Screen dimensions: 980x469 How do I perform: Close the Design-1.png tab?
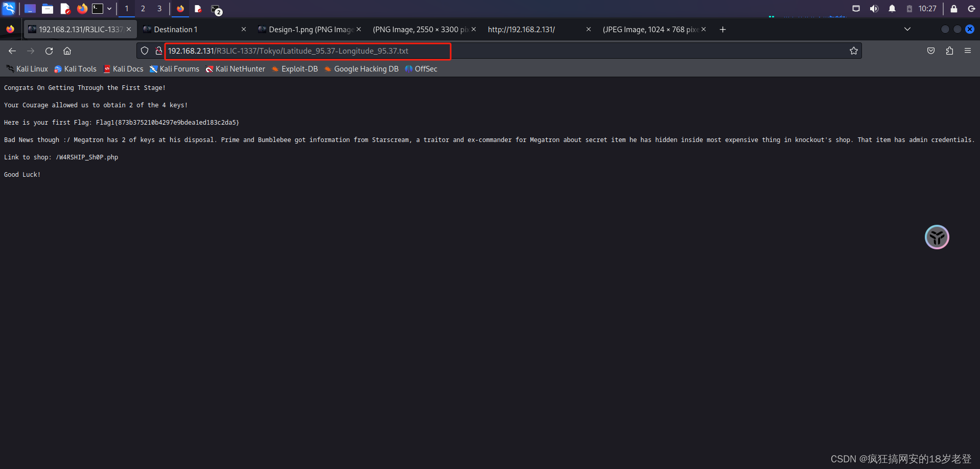[359, 30]
